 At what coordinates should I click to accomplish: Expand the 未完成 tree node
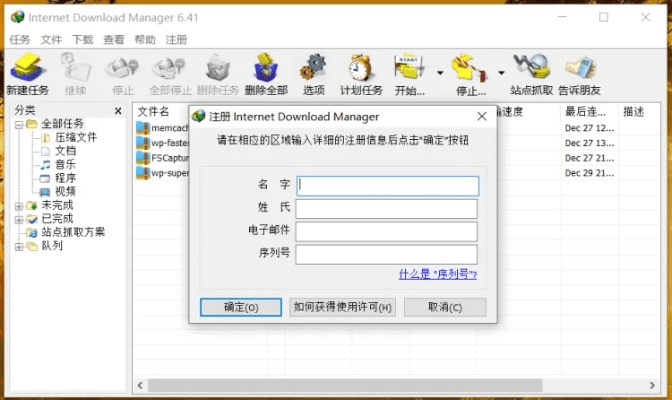tap(18, 206)
